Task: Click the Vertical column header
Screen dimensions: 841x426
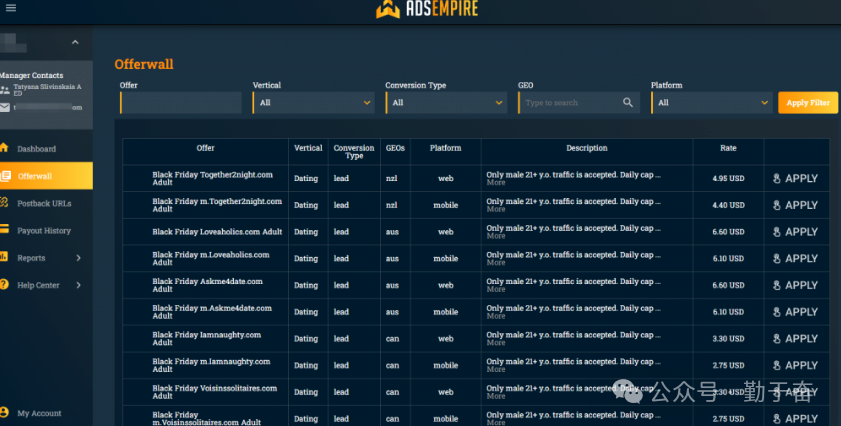Action: point(308,148)
